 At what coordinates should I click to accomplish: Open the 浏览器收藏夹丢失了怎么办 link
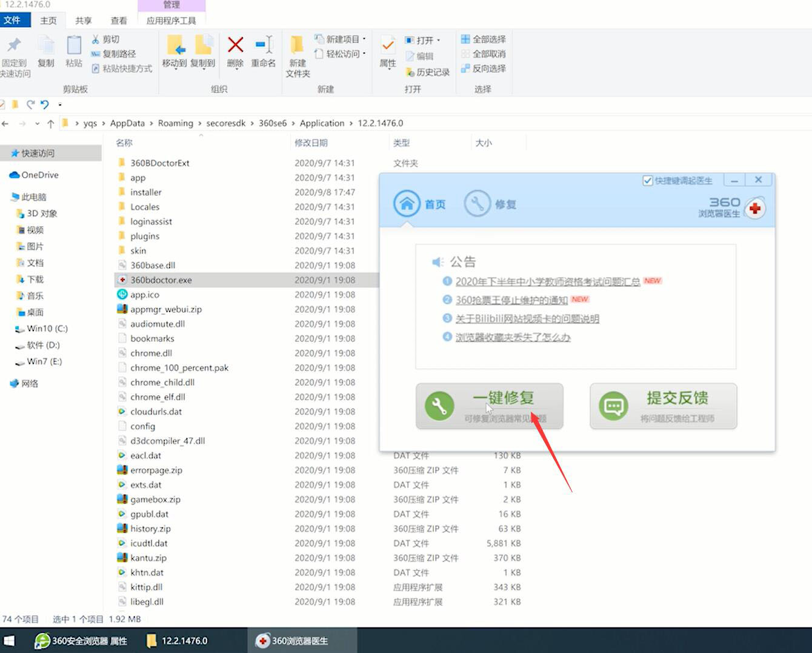(x=513, y=337)
